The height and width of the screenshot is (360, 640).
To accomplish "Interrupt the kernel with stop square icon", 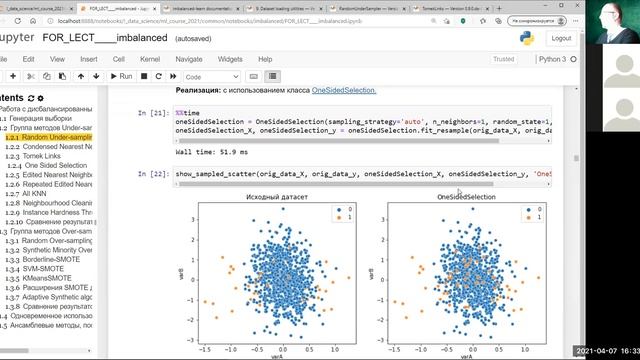I will 144,76.
